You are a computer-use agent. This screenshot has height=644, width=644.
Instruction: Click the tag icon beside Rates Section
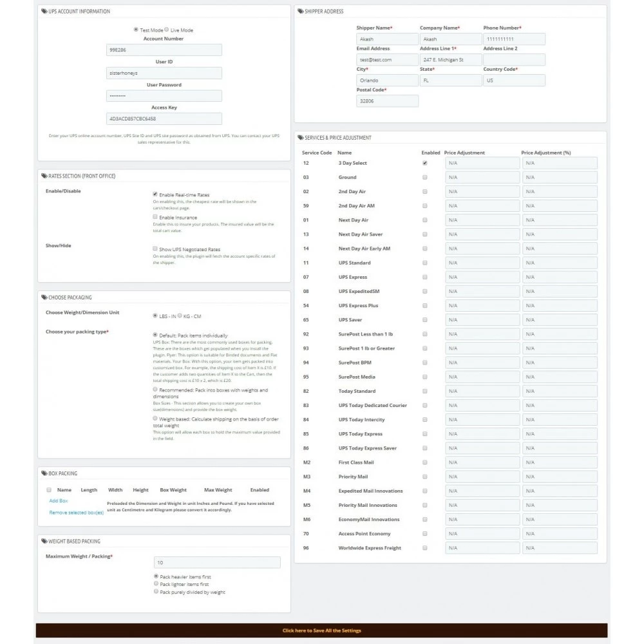[44, 176]
